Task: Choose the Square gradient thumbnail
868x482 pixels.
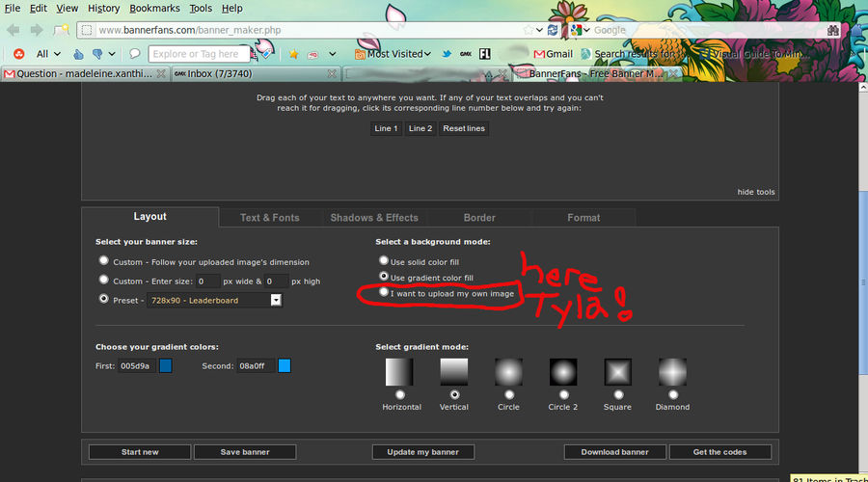Action: [x=618, y=371]
